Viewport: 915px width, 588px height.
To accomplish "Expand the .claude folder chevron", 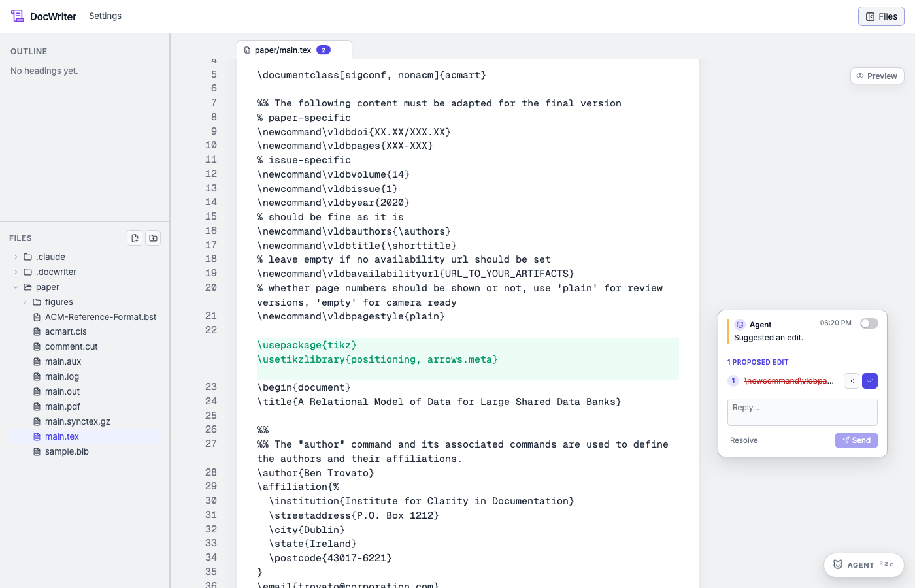I will (x=16, y=257).
